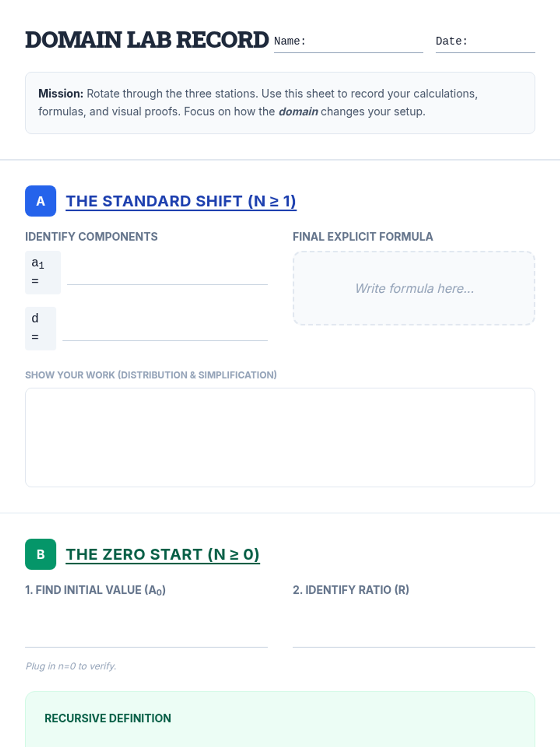Click the Mission instructions box

click(280, 103)
